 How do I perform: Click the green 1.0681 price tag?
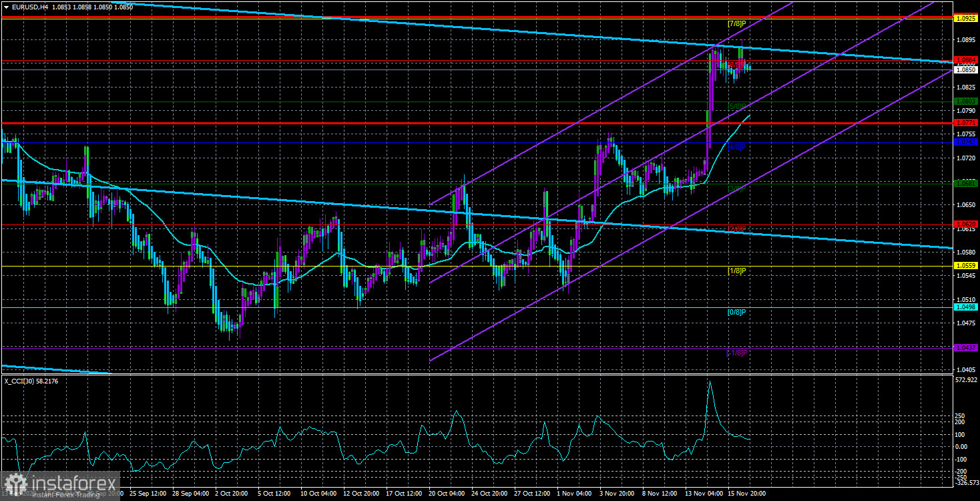[x=967, y=182]
